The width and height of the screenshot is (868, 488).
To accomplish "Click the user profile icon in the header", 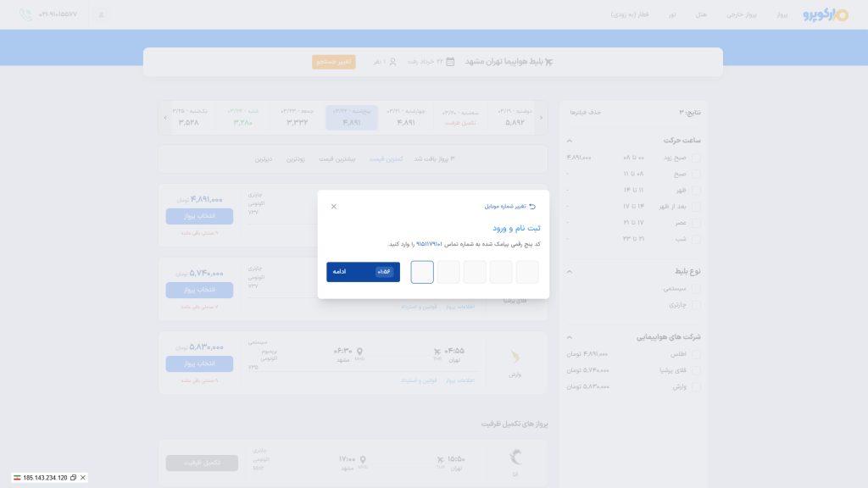I will tap(102, 15).
